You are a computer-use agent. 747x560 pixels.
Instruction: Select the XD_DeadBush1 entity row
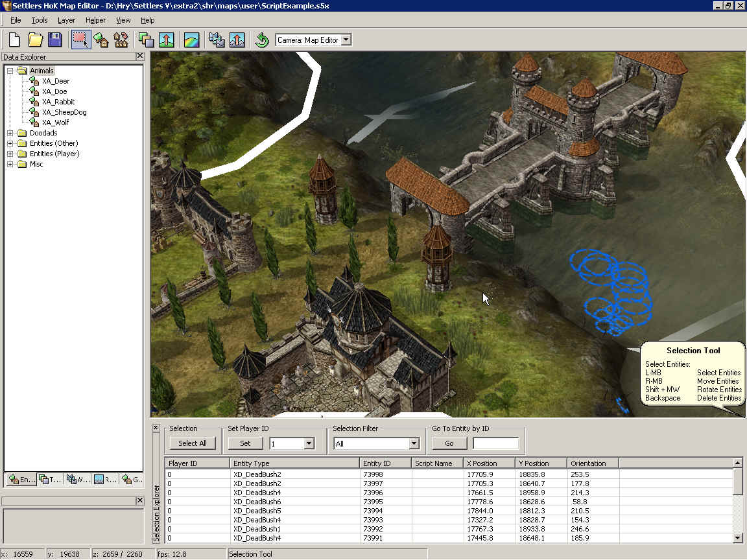pyautogui.click(x=449, y=529)
